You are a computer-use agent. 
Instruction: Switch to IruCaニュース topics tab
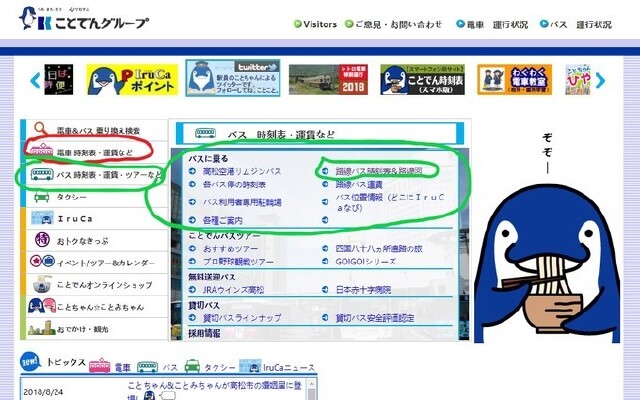click(277, 367)
